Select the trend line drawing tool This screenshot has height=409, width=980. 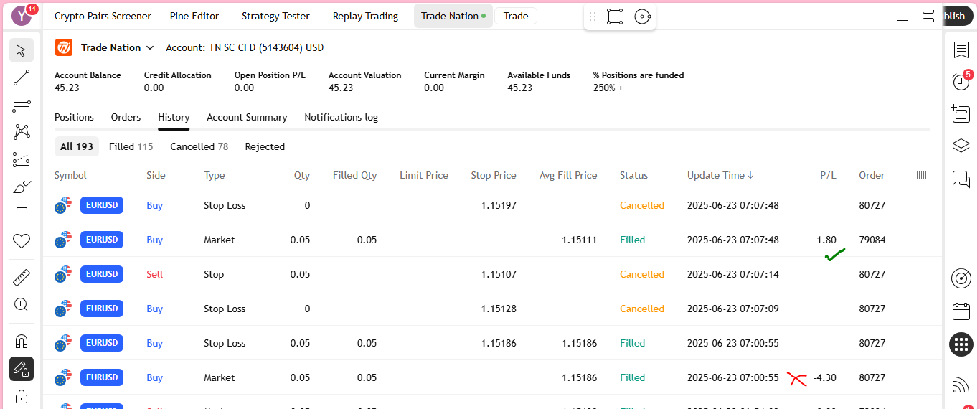point(22,77)
